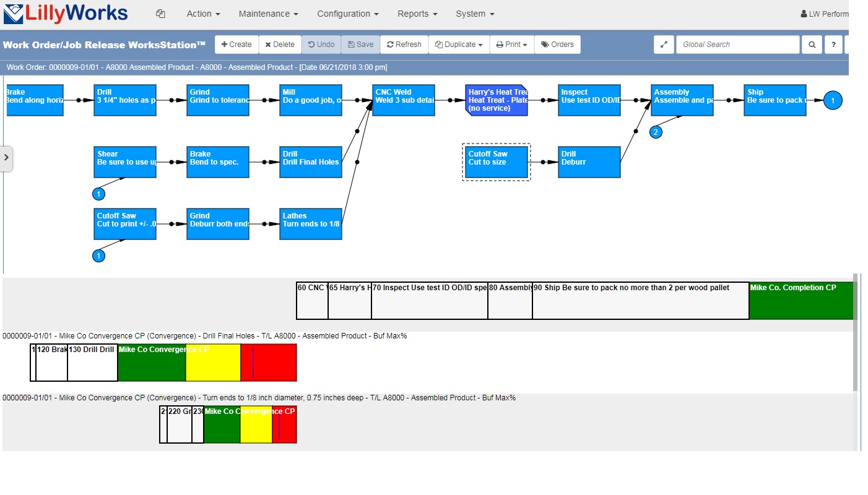Expand the Print dropdown
This screenshot has width=868, height=495.
512,45
